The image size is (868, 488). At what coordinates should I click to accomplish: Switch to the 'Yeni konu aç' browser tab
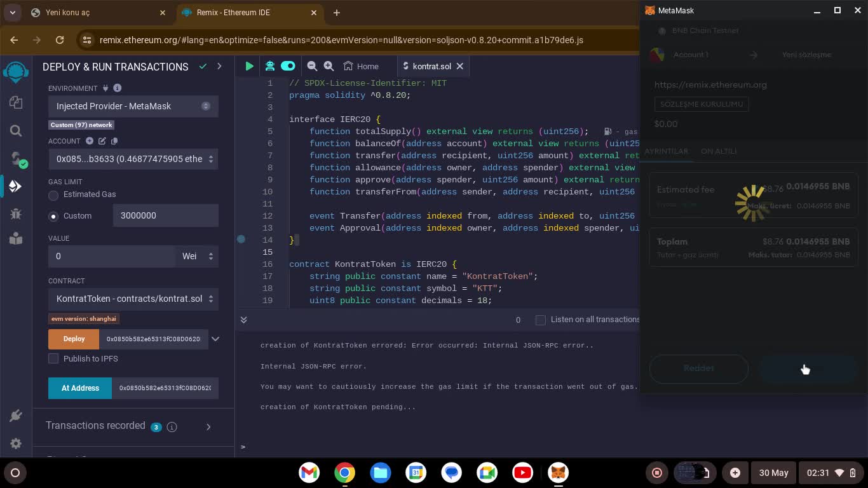point(98,12)
